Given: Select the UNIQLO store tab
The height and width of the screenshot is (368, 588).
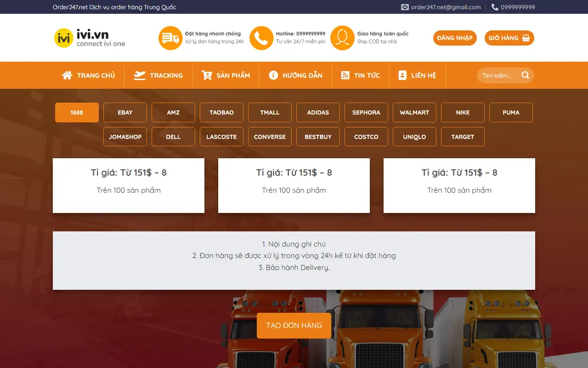Looking at the screenshot, I should click(414, 137).
